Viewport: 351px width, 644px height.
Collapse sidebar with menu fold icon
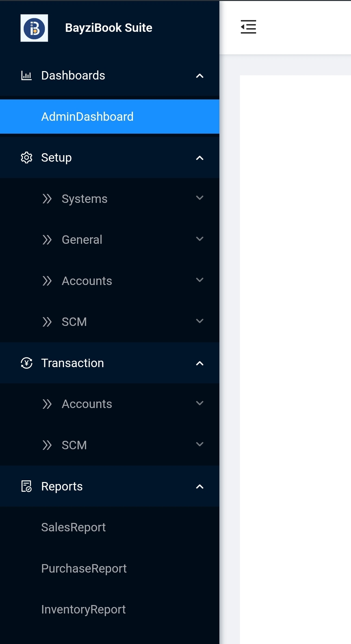(248, 27)
